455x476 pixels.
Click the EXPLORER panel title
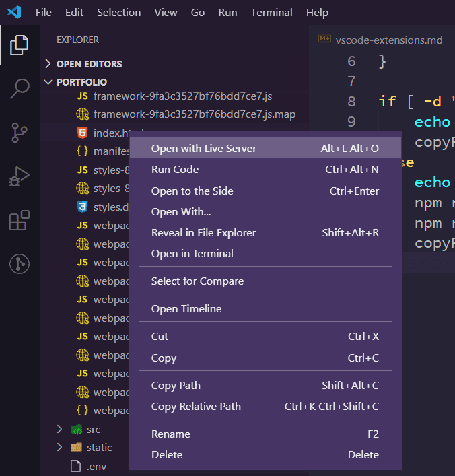click(x=77, y=40)
